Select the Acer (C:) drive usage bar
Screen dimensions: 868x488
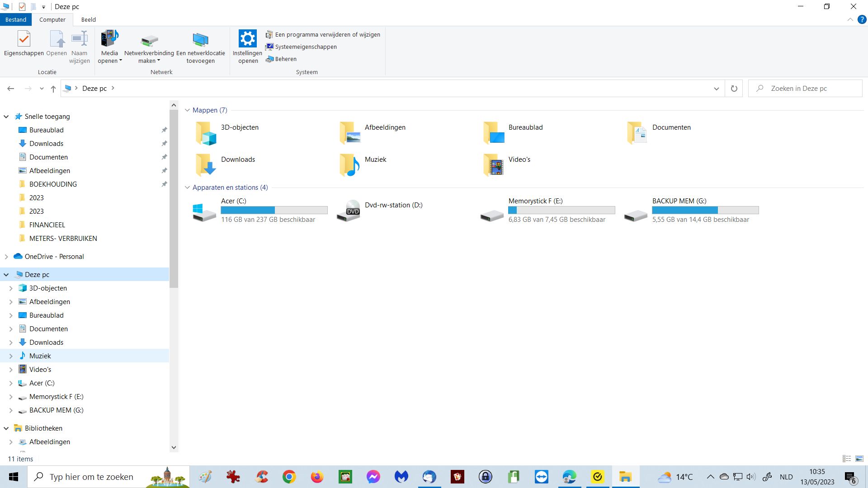(274, 210)
